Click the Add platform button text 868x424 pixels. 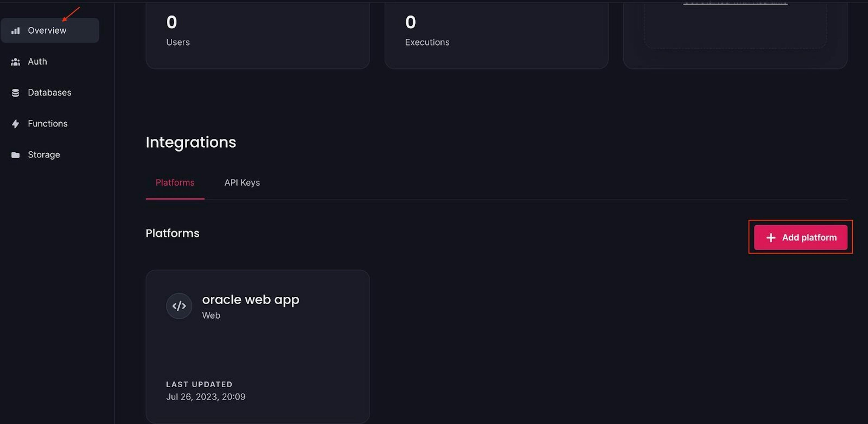point(809,238)
